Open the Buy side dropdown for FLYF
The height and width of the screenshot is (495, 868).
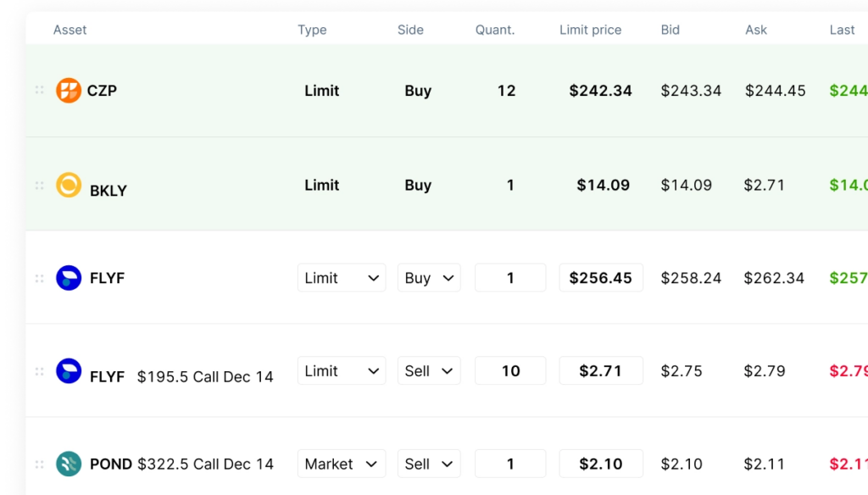[429, 278]
